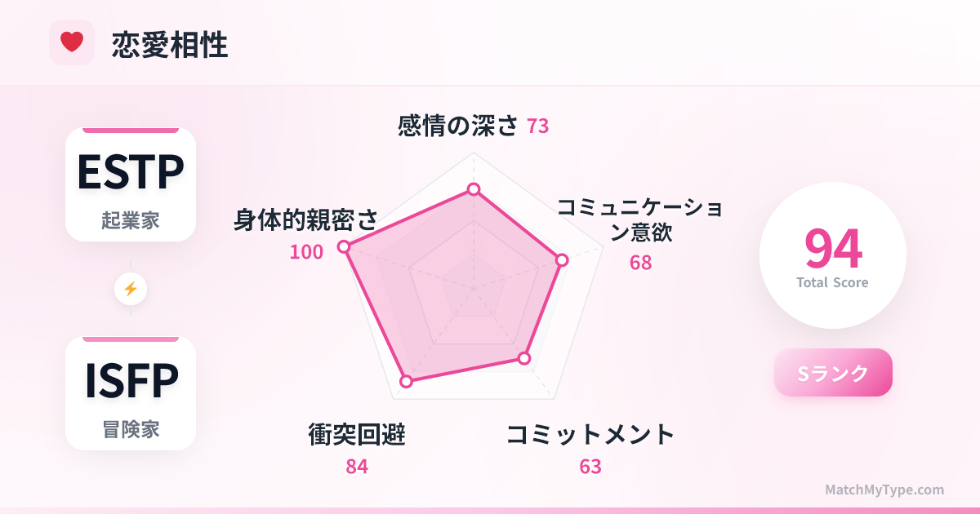This screenshot has height=514, width=980.
Task: Click the 感情の深さ axis label
Action: pyautogui.click(x=458, y=126)
